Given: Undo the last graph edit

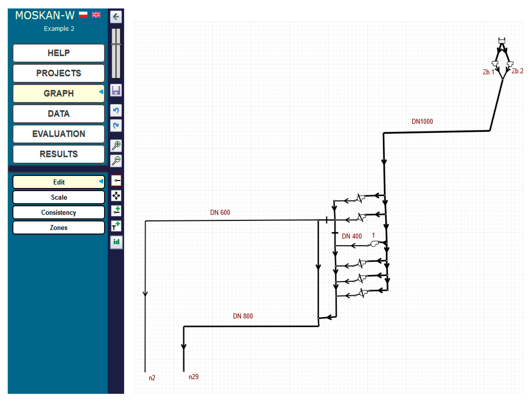Looking at the screenshot, I should tap(116, 110).
